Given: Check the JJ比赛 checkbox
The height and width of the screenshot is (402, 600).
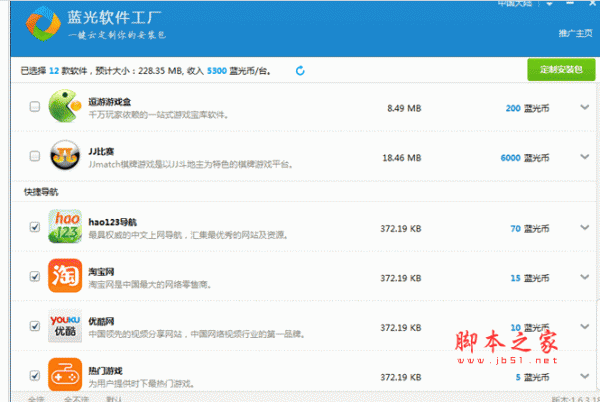Looking at the screenshot, I should (35, 156).
